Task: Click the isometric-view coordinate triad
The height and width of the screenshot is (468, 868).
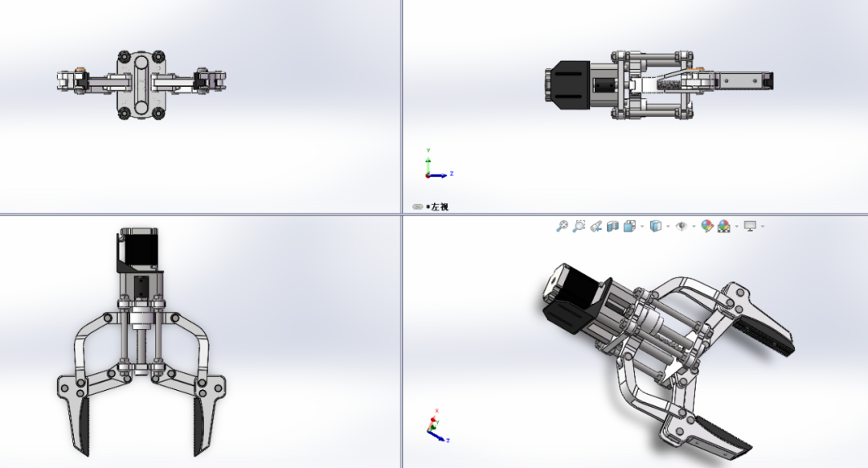Action: click(x=439, y=426)
